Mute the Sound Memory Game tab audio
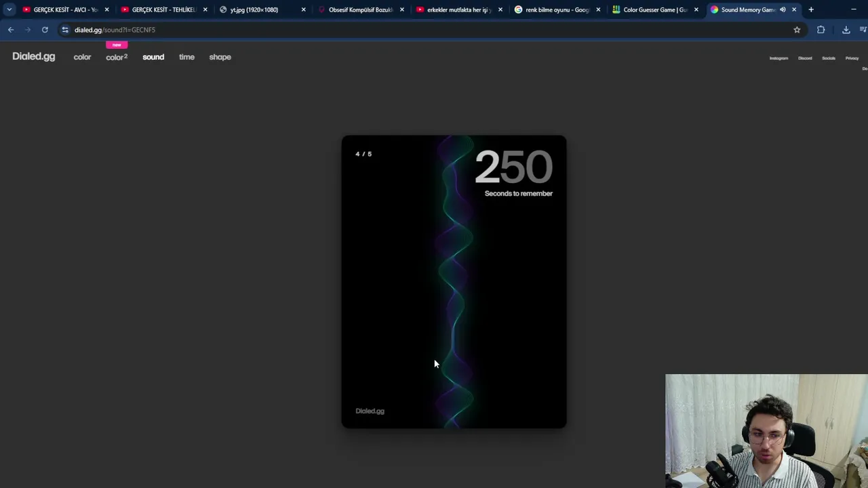The image size is (868, 488). (x=783, y=9)
